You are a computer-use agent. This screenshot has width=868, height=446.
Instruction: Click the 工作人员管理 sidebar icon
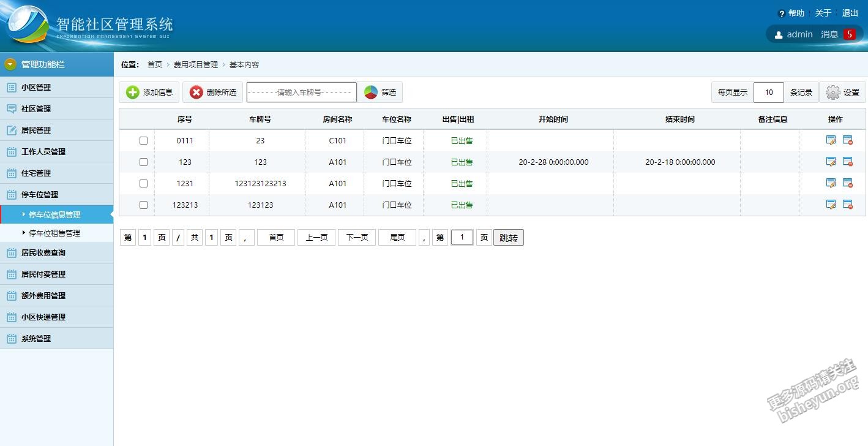(x=11, y=151)
